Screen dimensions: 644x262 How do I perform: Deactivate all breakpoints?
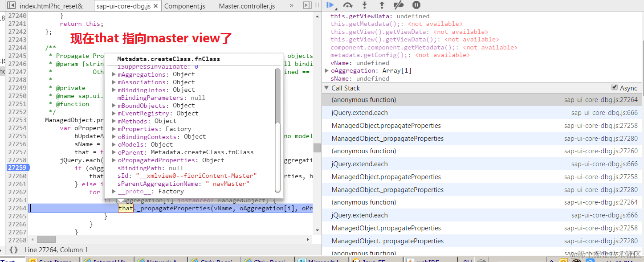point(399,5)
